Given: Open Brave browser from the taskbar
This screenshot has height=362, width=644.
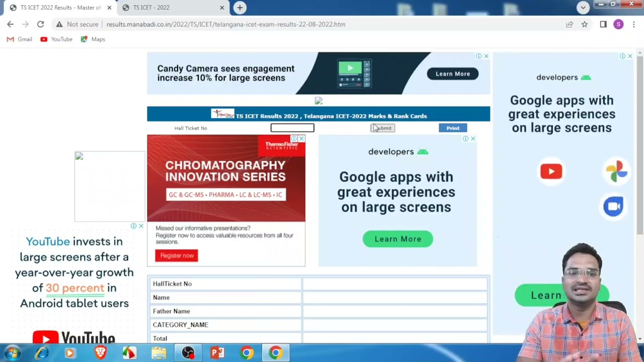Looking at the screenshot, I should click(100, 353).
